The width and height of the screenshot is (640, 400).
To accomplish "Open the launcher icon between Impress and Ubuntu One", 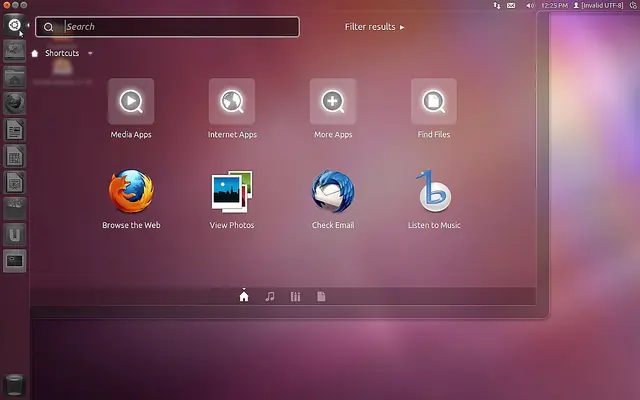I will [14, 208].
